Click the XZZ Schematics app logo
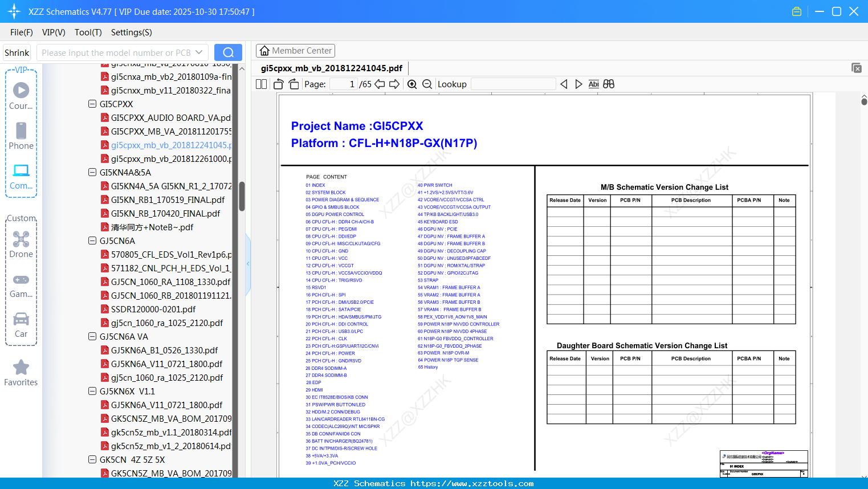This screenshot has height=489, width=868. [14, 11]
